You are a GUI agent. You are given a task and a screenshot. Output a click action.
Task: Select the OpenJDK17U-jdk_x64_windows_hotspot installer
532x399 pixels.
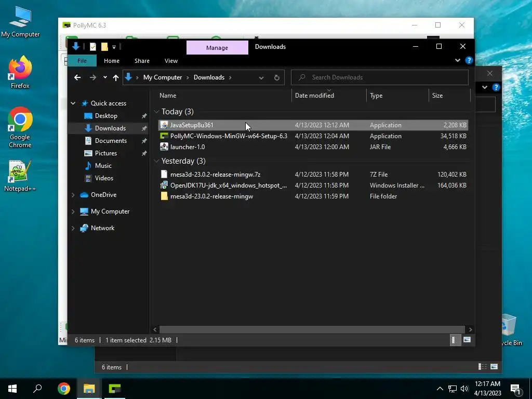point(313,185)
